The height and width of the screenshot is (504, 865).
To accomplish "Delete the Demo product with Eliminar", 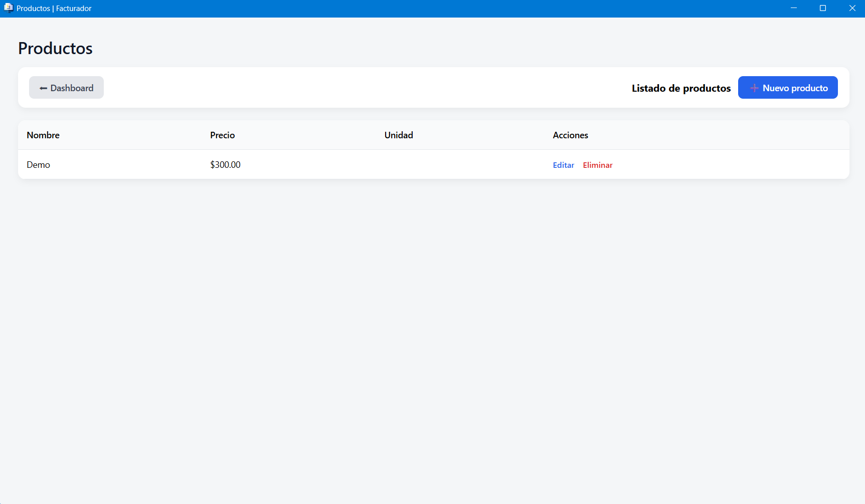I will tap(597, 165).
